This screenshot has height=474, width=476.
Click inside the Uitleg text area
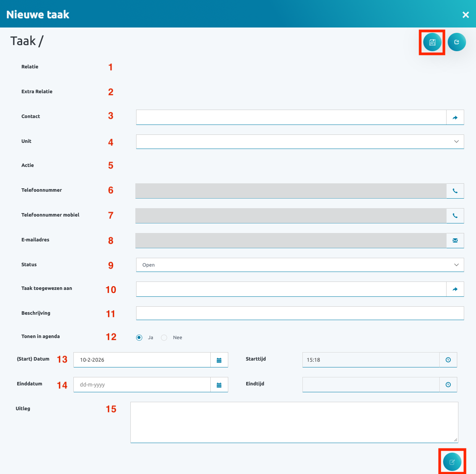(294, 422)
